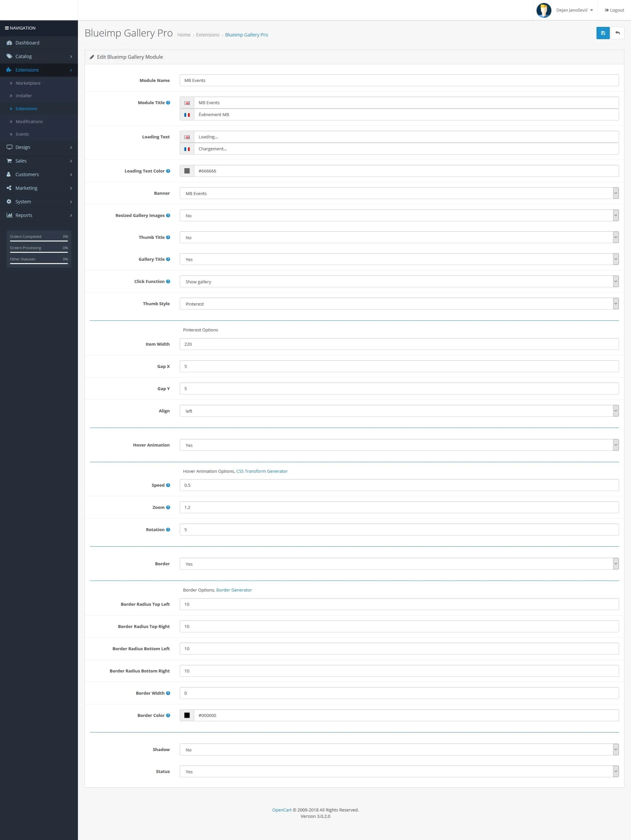Image resolution: width=631 pixels, height=840 pixels.
Task: Open the Thumb Style dropdown
Action: pyautogui.click(x=399, y=304)
